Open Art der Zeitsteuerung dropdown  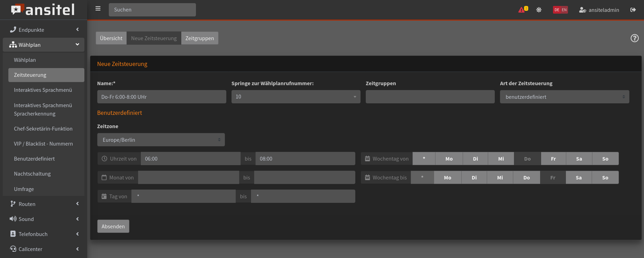564,97
